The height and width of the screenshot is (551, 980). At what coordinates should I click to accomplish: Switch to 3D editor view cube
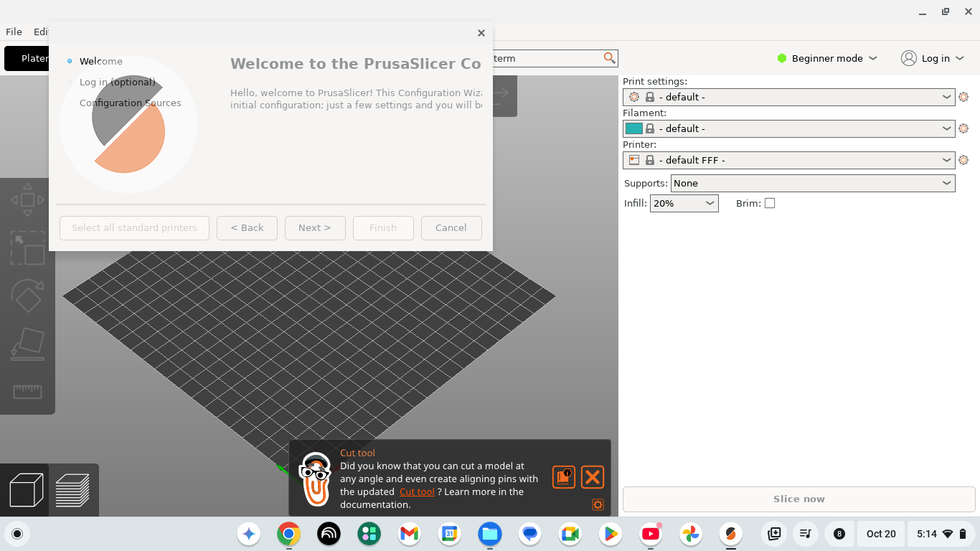(x=24, y=490)
